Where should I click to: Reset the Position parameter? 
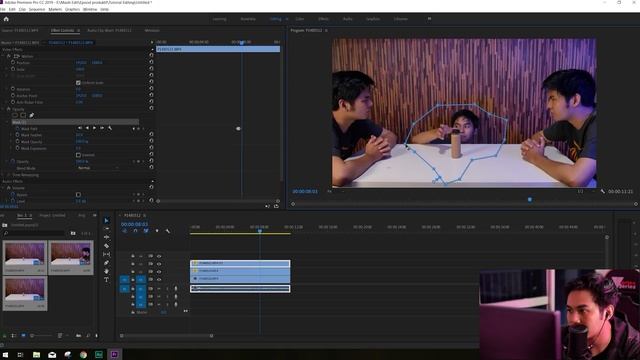151,62
